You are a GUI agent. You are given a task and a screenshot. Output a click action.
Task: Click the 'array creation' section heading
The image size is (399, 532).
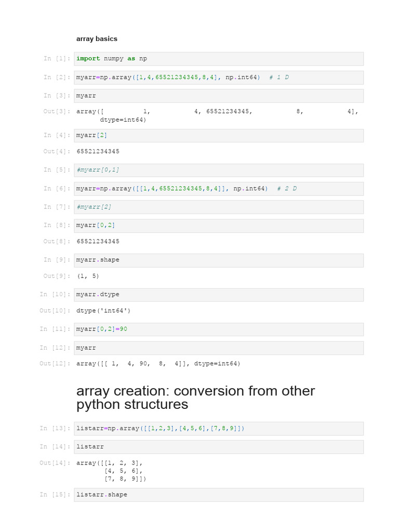[x=195, y=397]
